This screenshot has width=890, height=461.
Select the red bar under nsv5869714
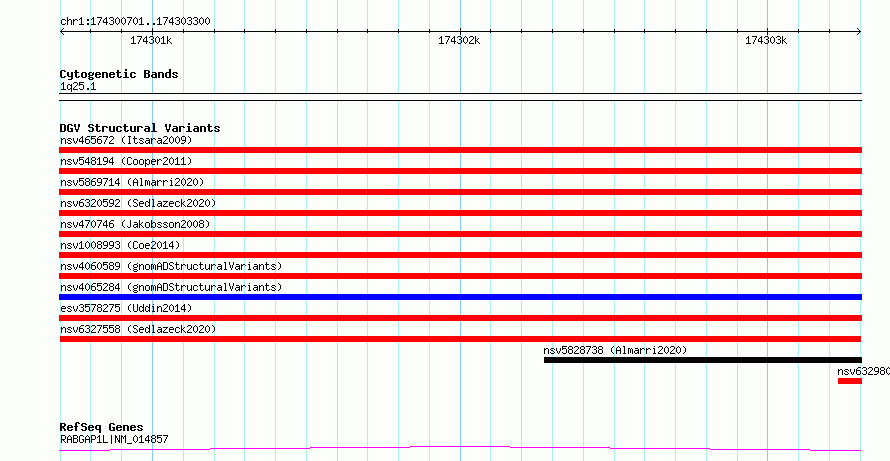point(460,192)
